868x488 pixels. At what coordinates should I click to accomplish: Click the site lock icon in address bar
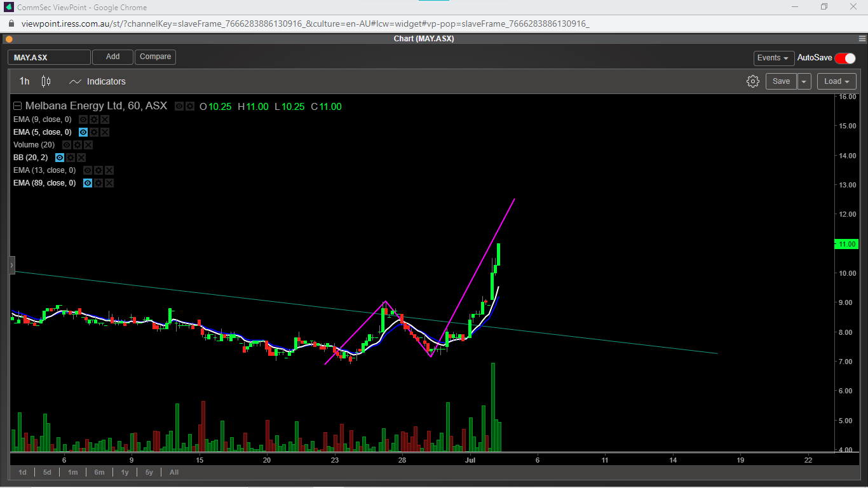click(11, 24)
